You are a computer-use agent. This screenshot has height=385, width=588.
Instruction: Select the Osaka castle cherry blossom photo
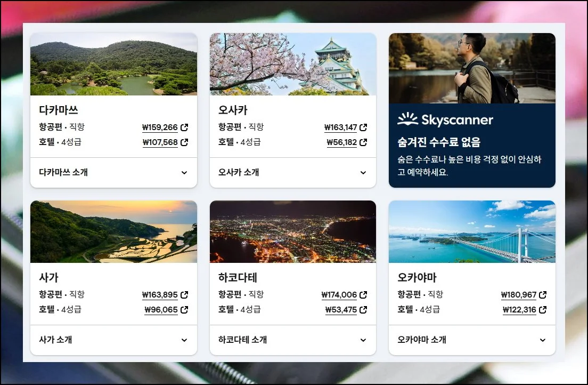(293, 64)
